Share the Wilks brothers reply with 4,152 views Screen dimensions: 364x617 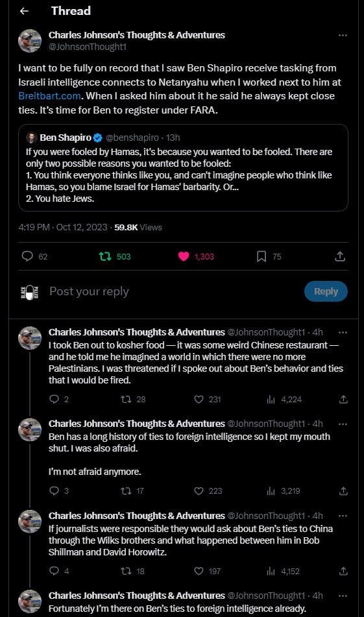click(x=343, y=571)
